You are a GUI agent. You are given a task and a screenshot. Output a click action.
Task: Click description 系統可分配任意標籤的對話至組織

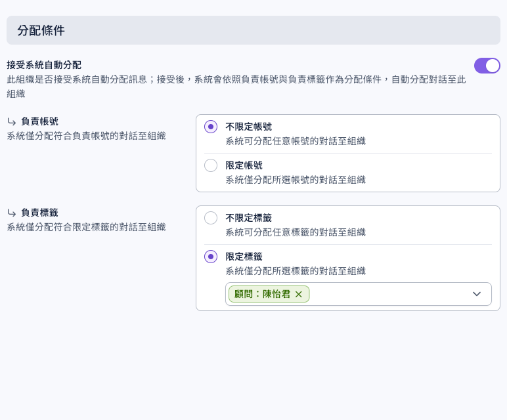pos(296,232)
